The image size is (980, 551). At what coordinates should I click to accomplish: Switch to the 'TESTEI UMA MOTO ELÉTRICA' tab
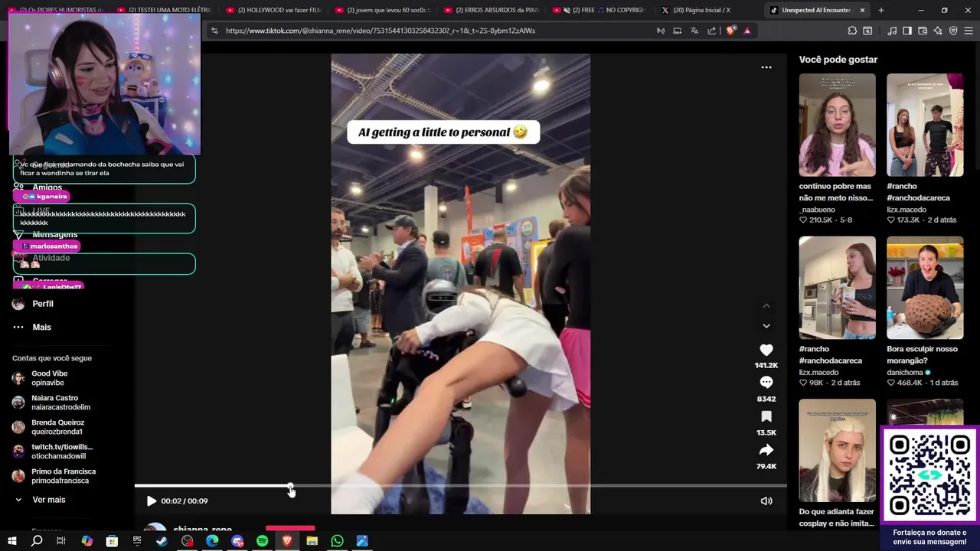pos(165,10)
